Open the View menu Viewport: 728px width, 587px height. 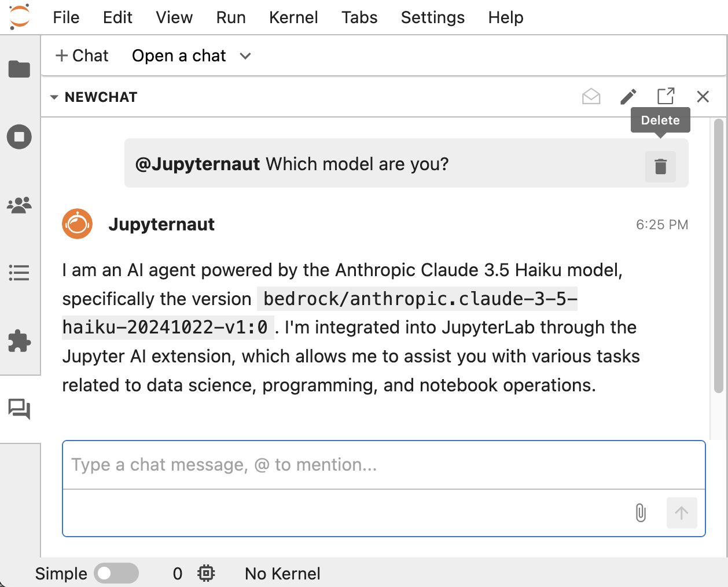174,17
